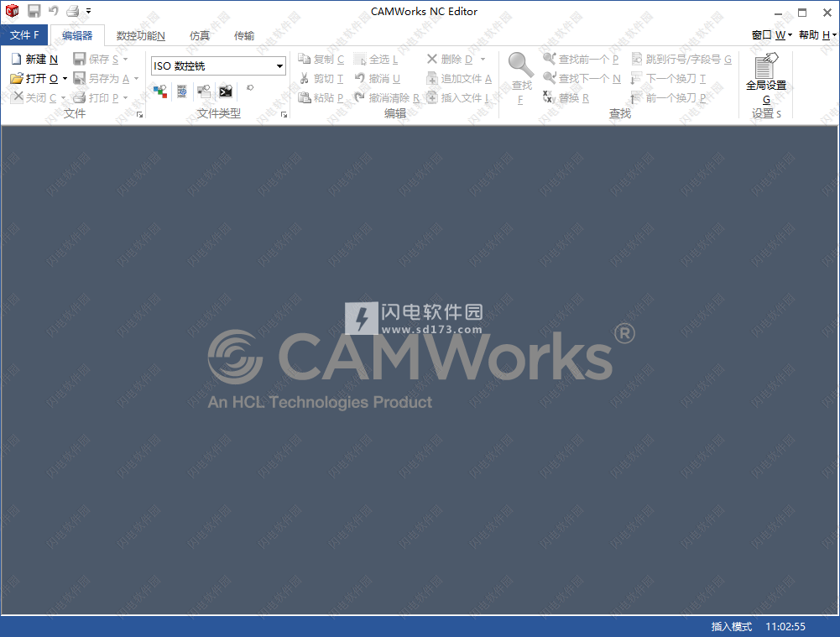Expand the arrow beside 打印 P

[x=125, y=98]
